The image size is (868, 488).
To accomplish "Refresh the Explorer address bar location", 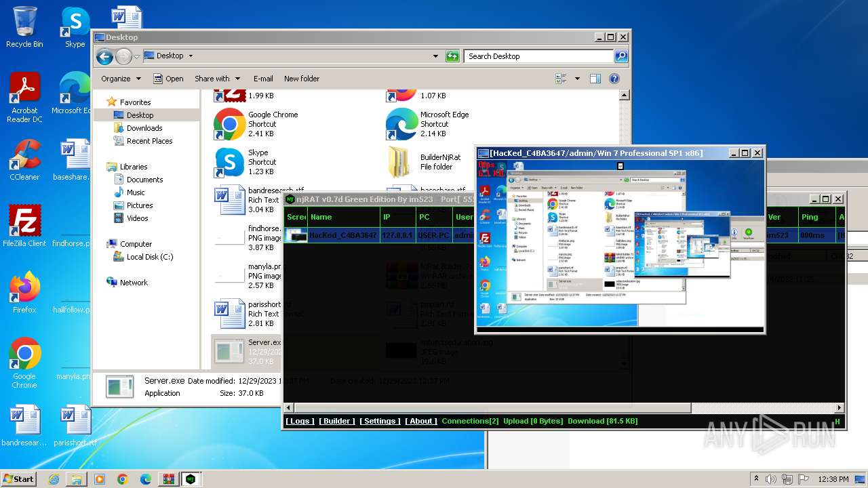I will coord(452,56).
